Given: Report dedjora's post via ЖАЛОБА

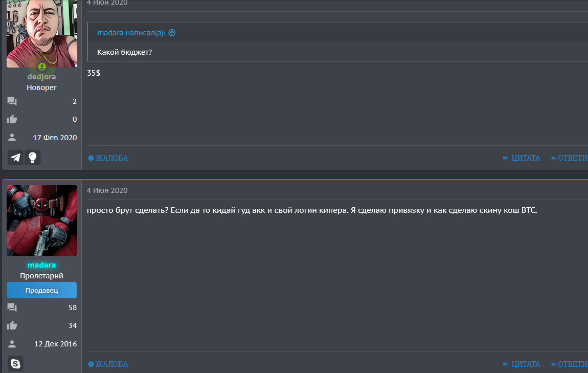Looking at the screenshot, I should [108, 158].
